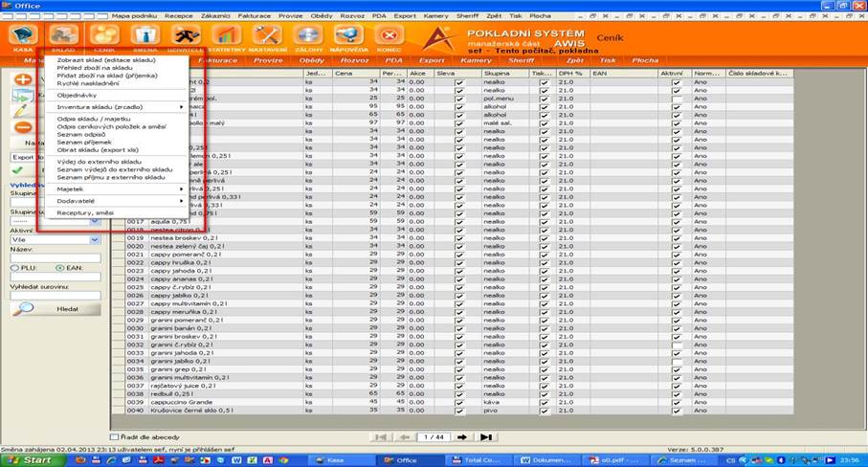Select Přehled zboží na skladu
This screenshot has width=868, height=467.
(95, 68)
